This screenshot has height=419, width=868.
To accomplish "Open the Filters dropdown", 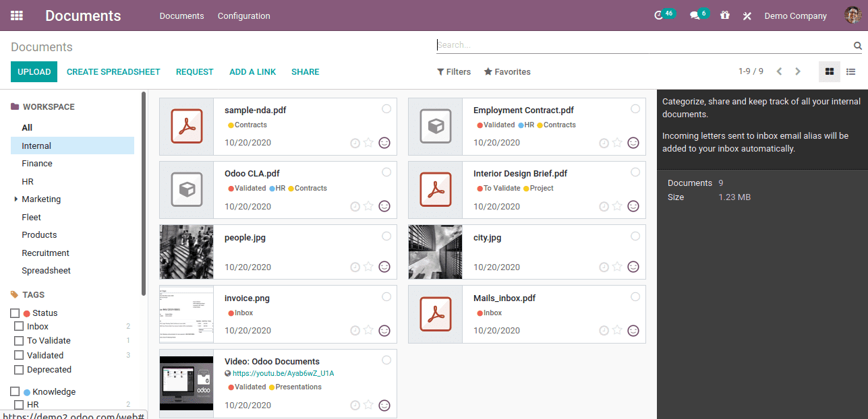I will click(x=454, y=71).
